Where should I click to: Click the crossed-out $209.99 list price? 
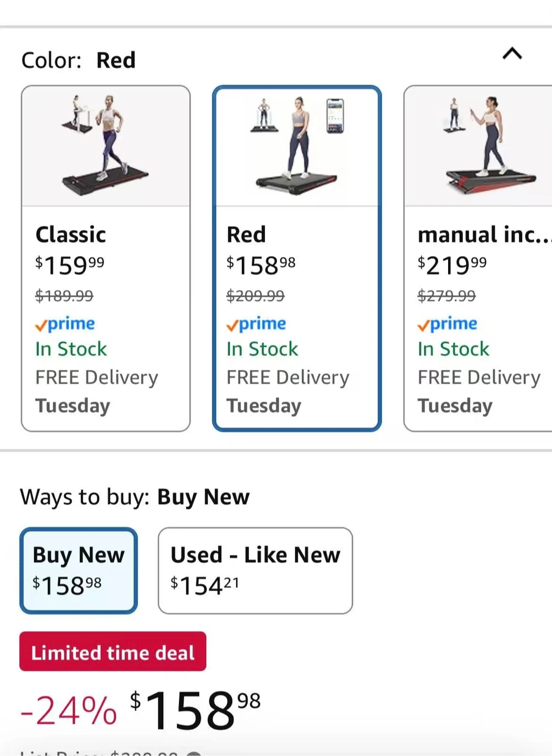pos(256,296)
